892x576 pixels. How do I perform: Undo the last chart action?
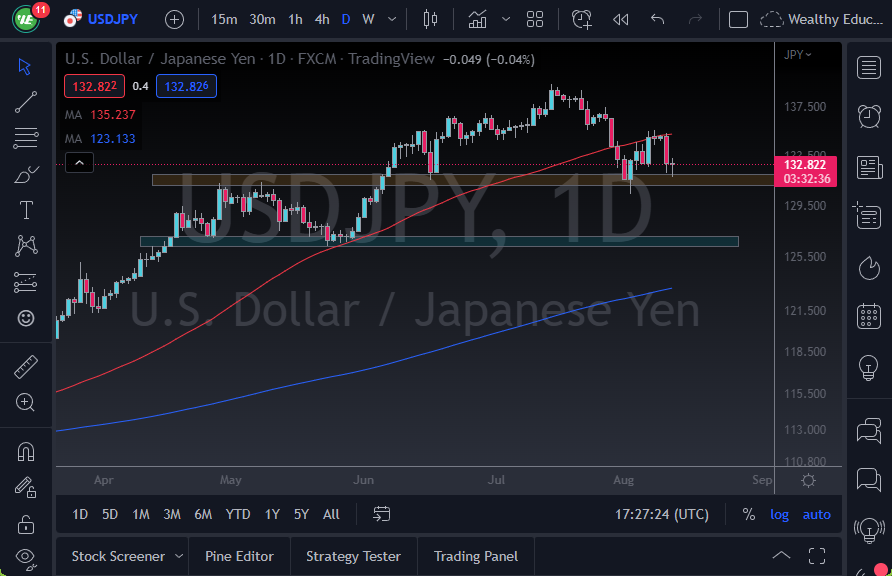click(658, 19)
